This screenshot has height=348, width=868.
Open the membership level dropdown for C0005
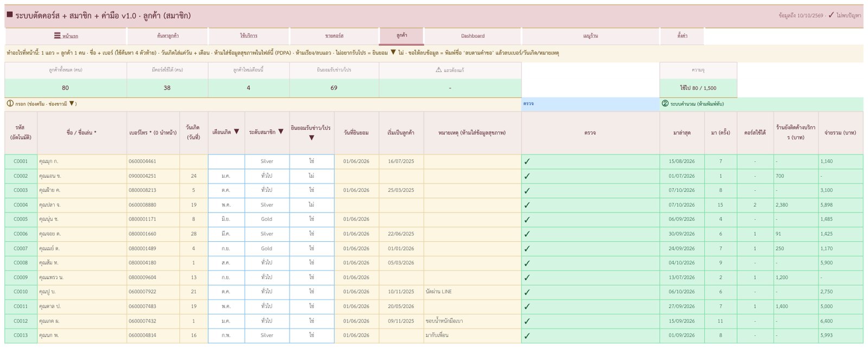coord(267,220)
